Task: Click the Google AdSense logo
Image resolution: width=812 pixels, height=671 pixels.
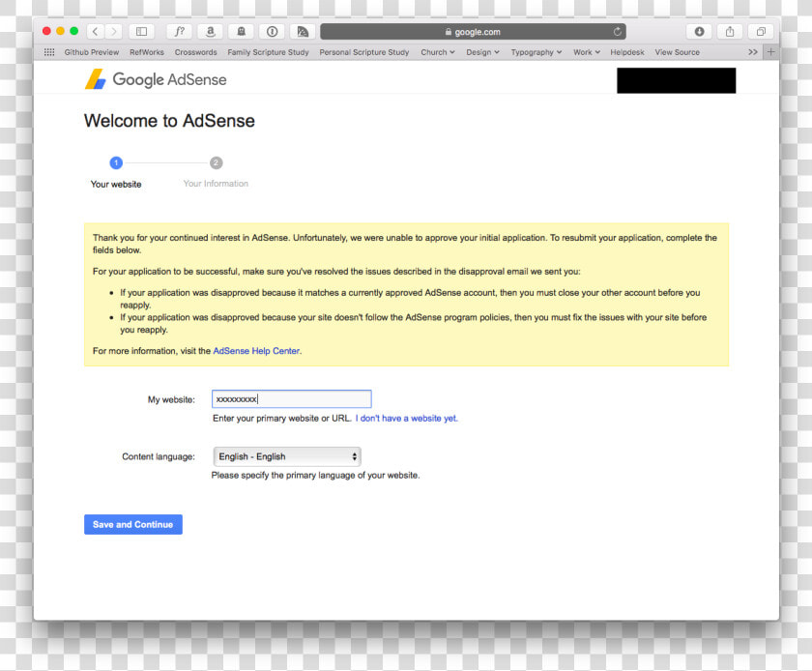Action: point(156,79)
